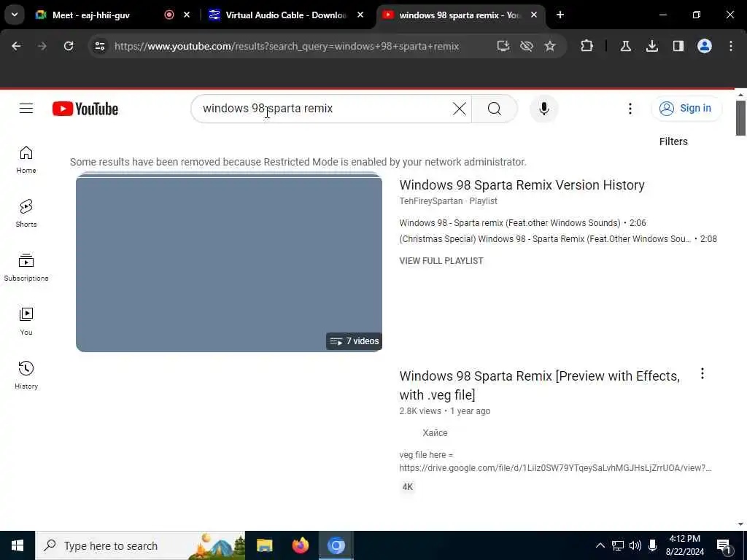Screen dimensions: 747x560
Task: Open the You section in sidebar
Action: point(26,322)
